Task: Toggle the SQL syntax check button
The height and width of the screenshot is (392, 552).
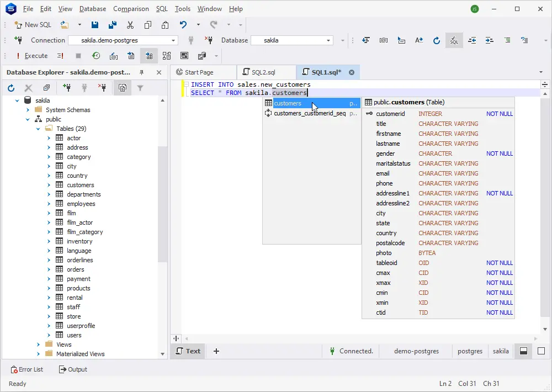Action: 454,40
